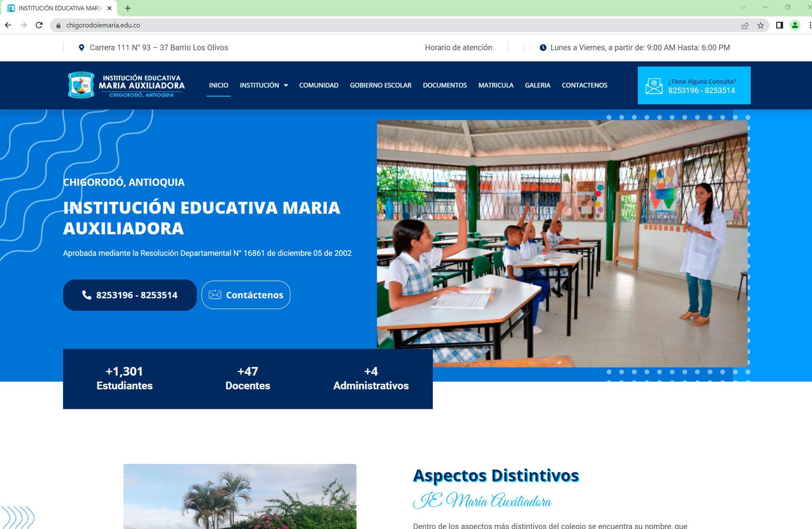Click the 8253196 - 8253514 phone button
812x529 pixels.
(x=130, y=295)
